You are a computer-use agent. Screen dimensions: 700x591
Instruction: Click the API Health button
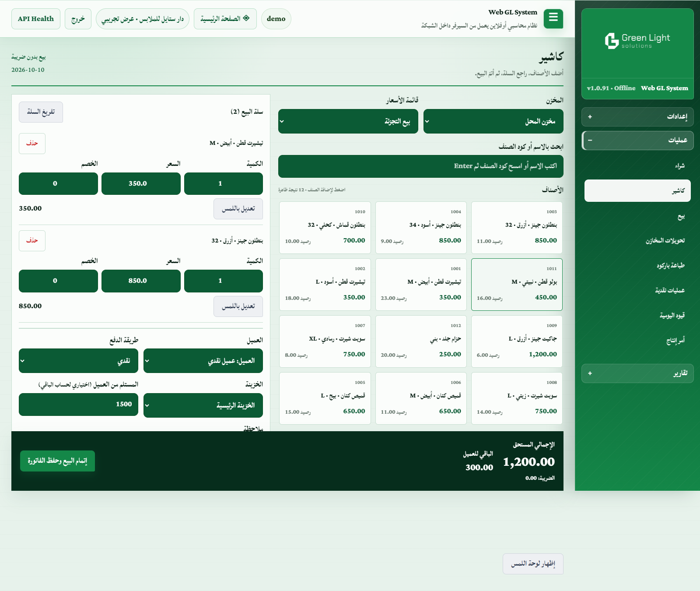point(36,19)
